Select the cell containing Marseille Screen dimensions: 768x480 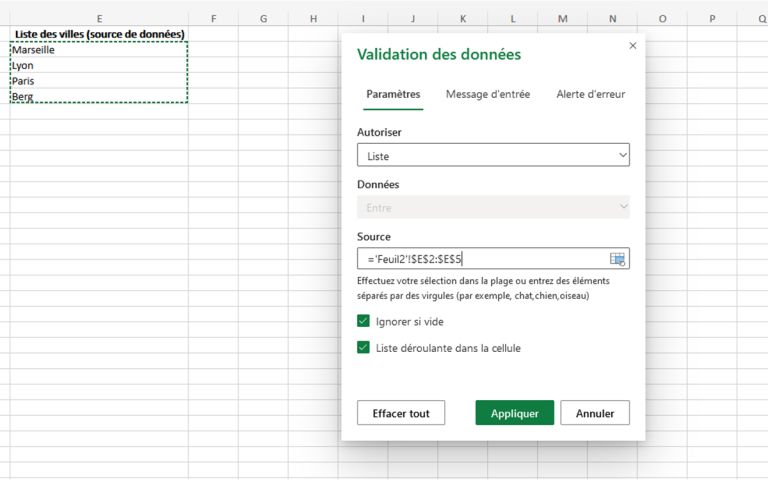[x=99, y=50]
